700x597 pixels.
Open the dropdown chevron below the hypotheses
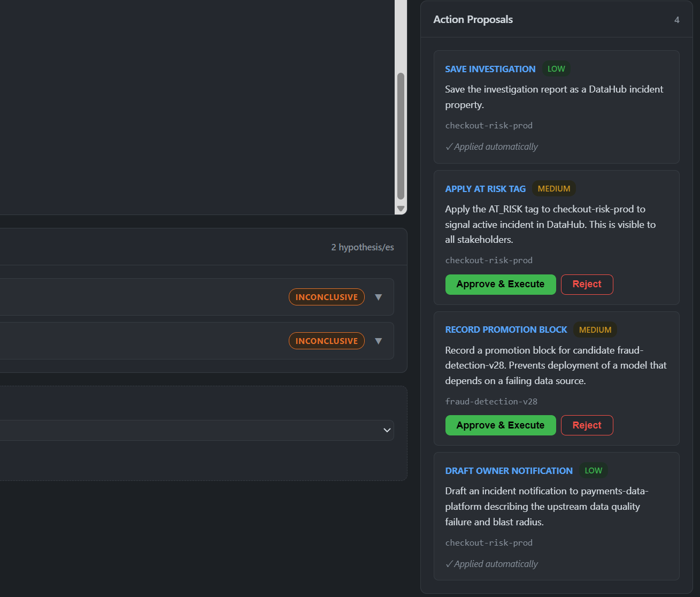pyautogui.click(x=387, y=430)
